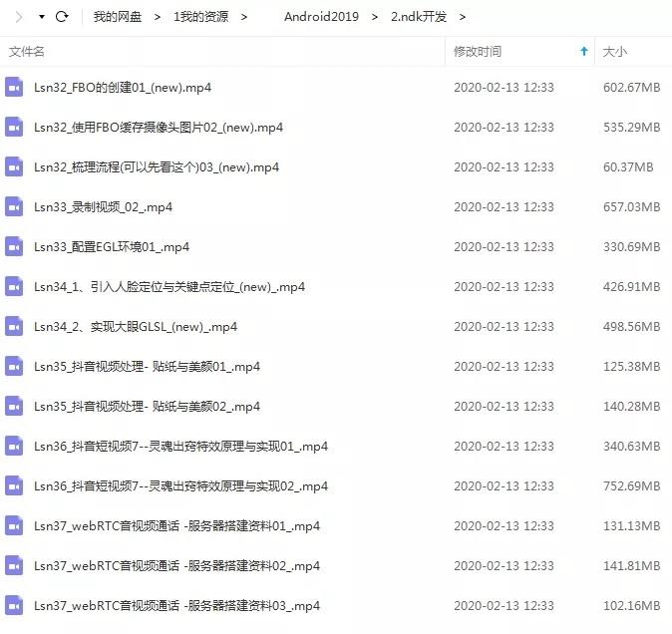
Task: Navigate to Android2019 breadcrumb folder
Action: (x=321, y=17)
